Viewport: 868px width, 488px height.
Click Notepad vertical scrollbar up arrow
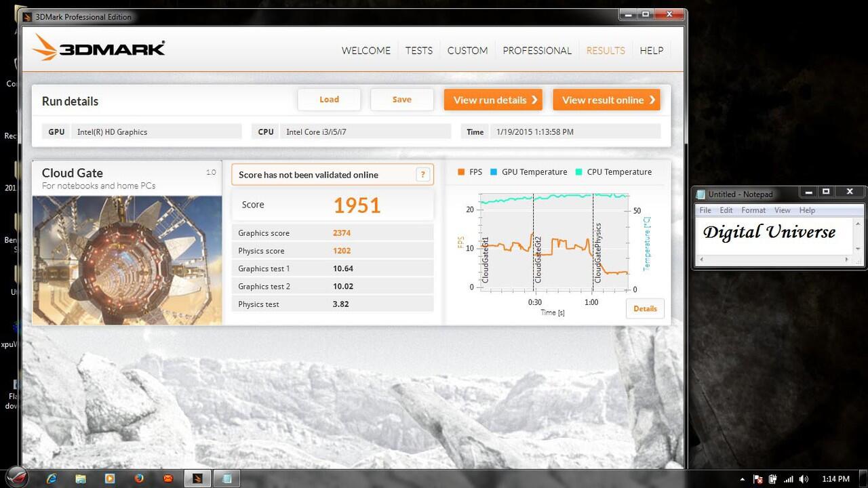point(858,224)
